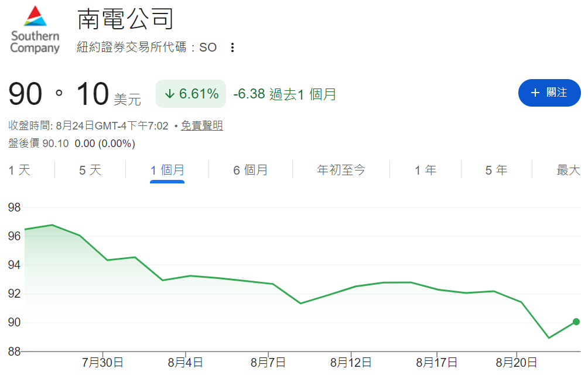Click the 盤後價 90.10 text
Screen dimensions: 588x375
39,143
